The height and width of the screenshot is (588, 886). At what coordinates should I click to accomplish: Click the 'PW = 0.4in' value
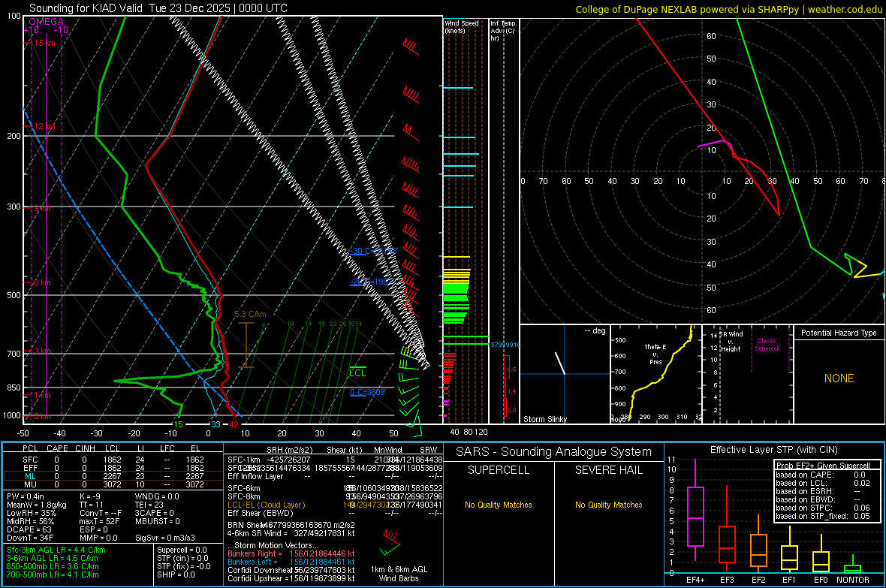[26, 496]
